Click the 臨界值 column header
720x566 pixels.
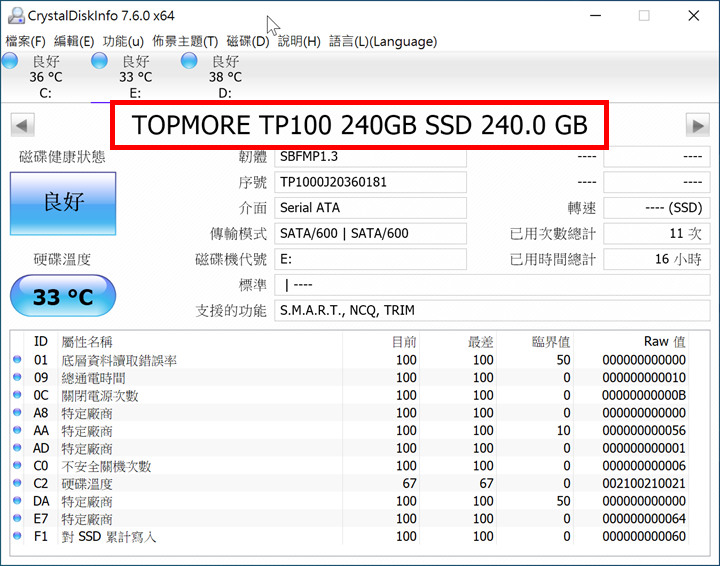pos(551,342)
